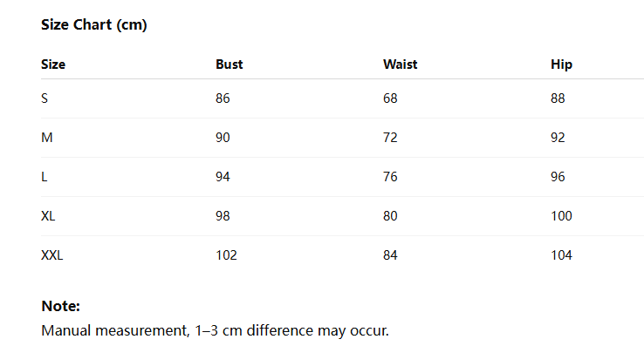
Task: Click the L size row label
Action: pos(44,177)
